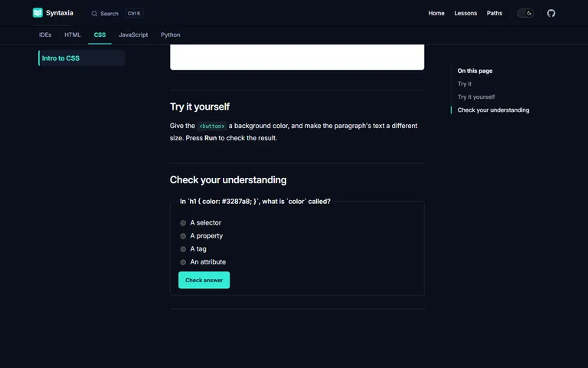Open Intro to CSS sidebar lesson
Viewport: 588px width, 368px height.
82,58
